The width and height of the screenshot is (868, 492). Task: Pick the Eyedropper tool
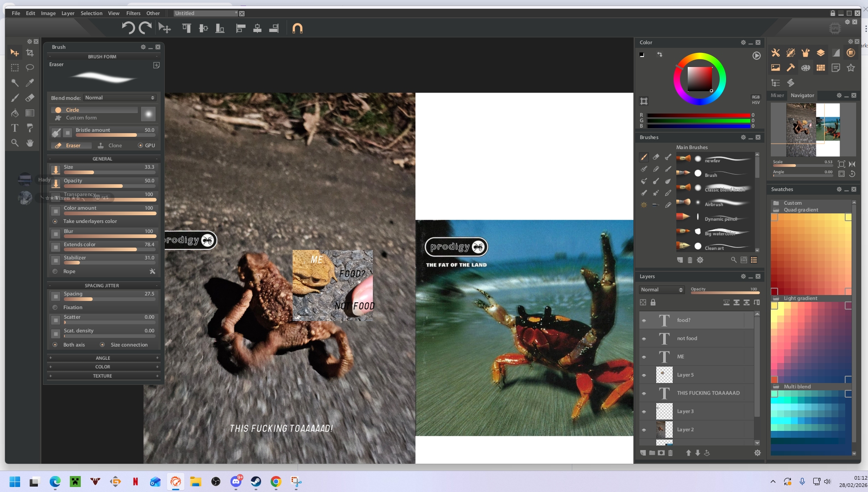tap(30, 83)
